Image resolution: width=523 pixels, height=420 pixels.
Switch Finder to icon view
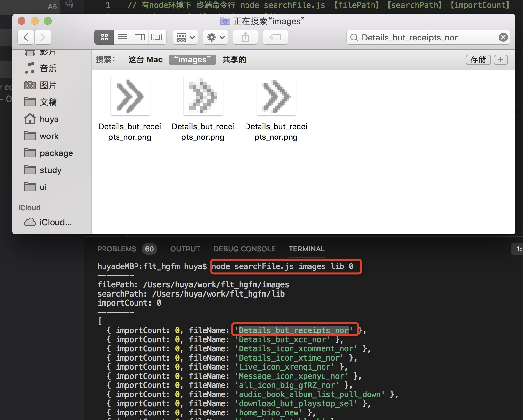click(x=104, y=37)
